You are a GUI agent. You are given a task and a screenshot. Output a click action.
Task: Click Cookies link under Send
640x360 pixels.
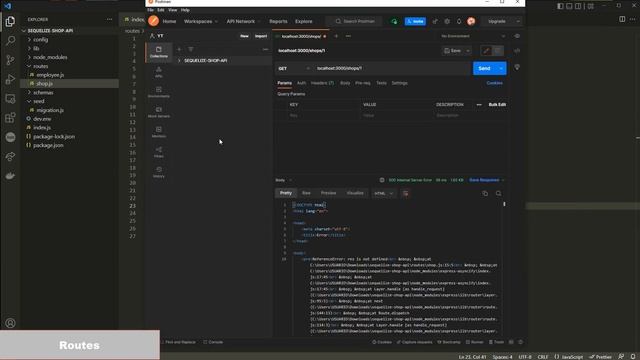point(494,83)
